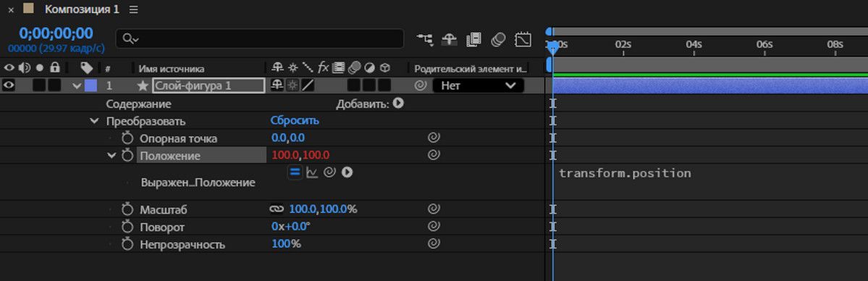Click the current timecode 0;00;00;00

click(56, 33)
